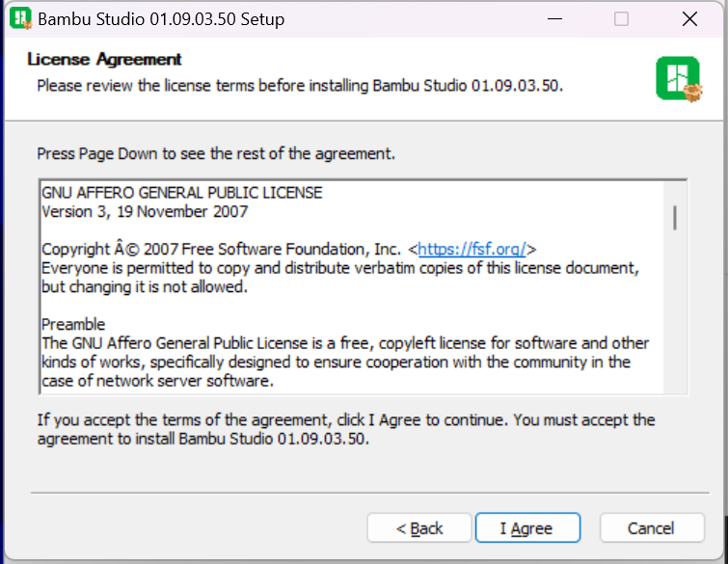This screenshot has height=564, width=728.
Task: Click the 'case of network server software.' line
Action: pos(157,381)
